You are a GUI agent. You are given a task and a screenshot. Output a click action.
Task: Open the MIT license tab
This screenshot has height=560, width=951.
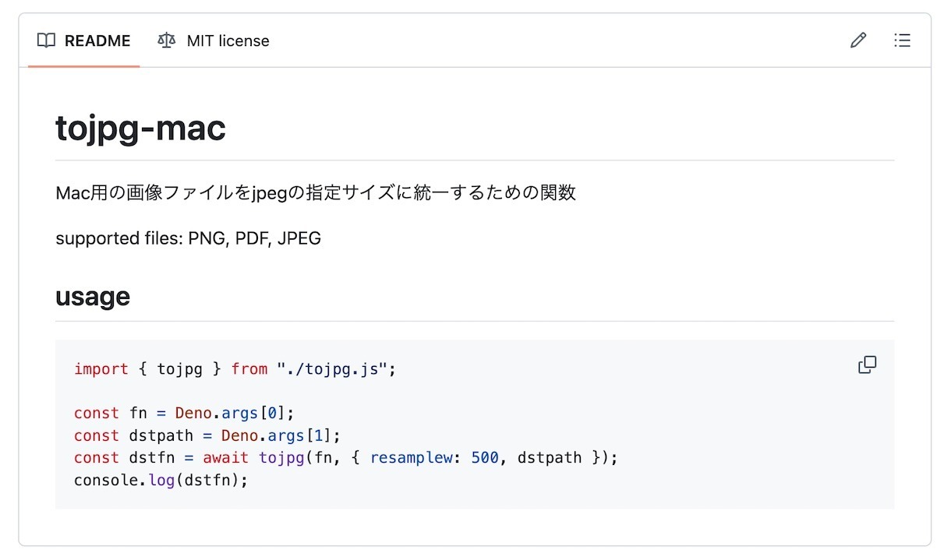point(214,41)
